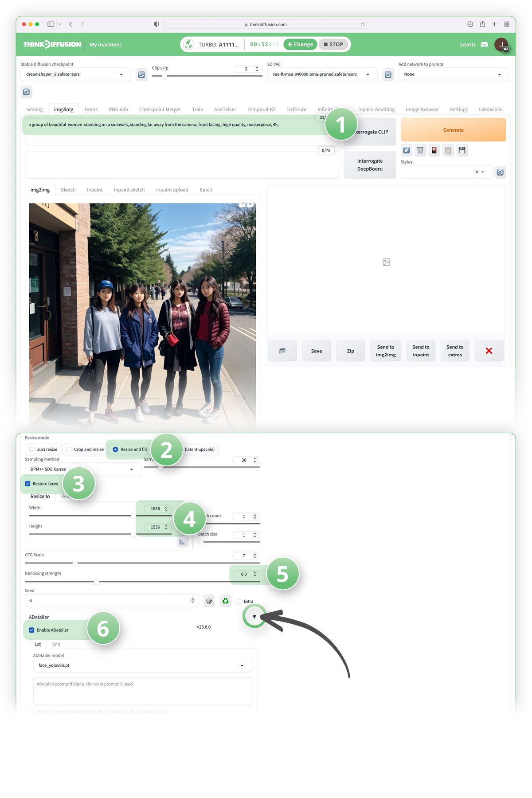Click the Save button below the output

coord(317,351)
